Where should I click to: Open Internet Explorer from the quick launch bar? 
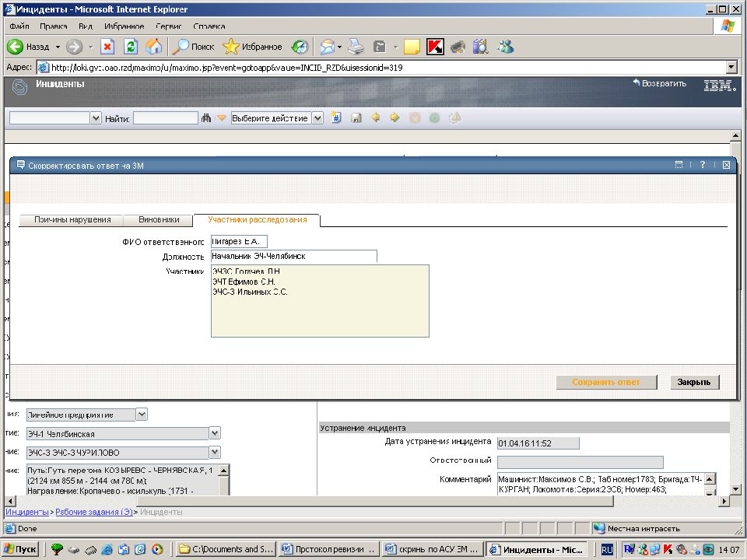107,549
